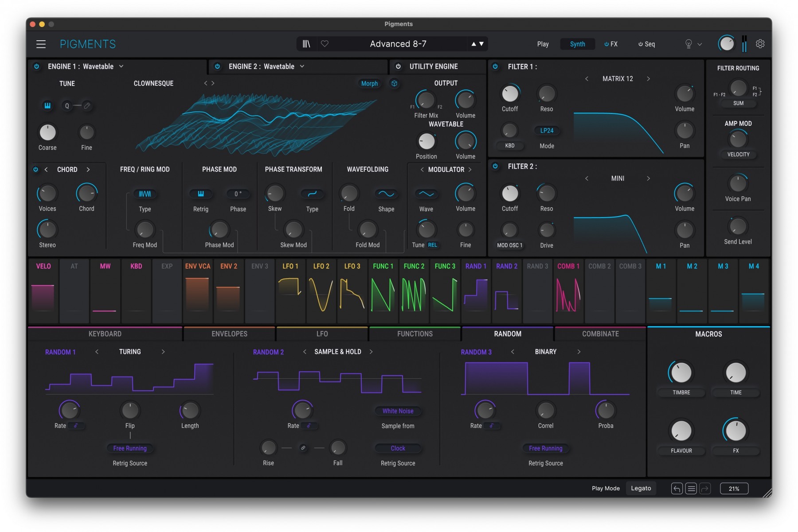Toggle the Seq power tab
The image size is (798, 532).
pos(647,44)
